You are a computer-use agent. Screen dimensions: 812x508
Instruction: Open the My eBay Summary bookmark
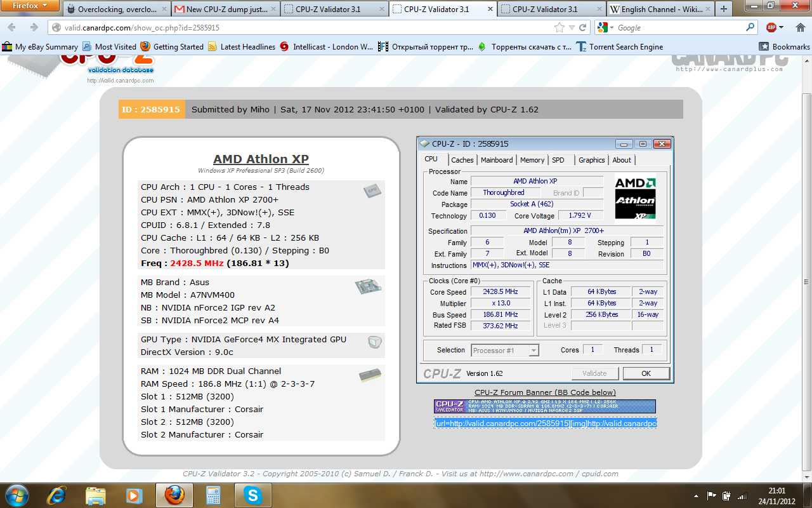coord(40,46)
